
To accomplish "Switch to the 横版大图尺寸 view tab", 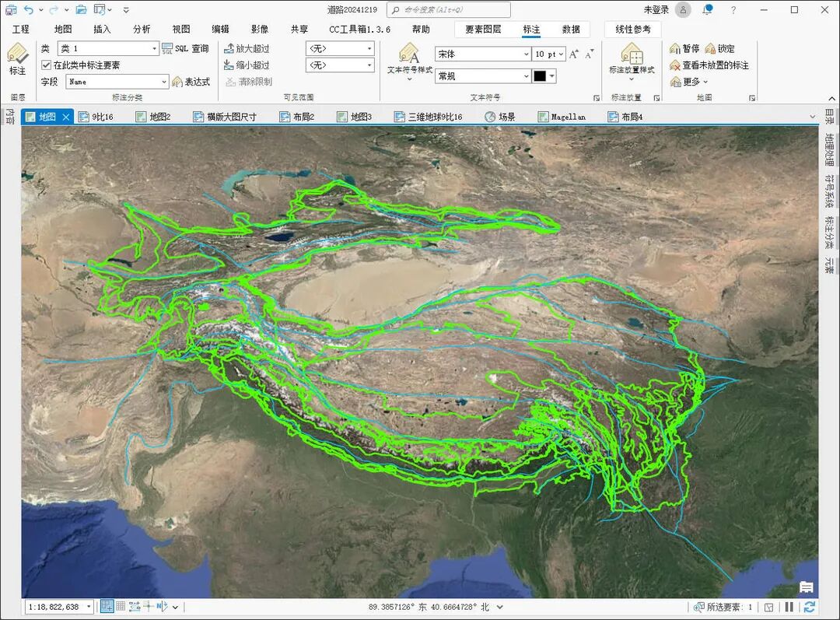I will click(x=225, y=116).
